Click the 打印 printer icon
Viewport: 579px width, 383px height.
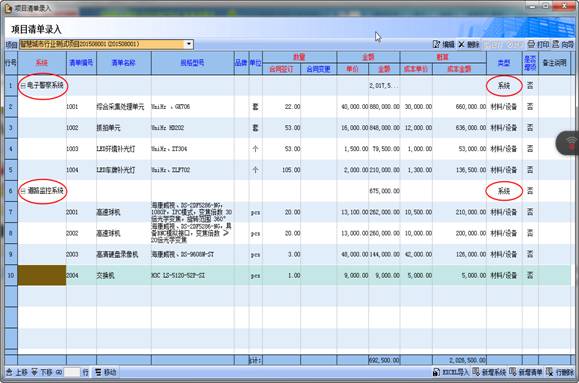tap(531, 44)
